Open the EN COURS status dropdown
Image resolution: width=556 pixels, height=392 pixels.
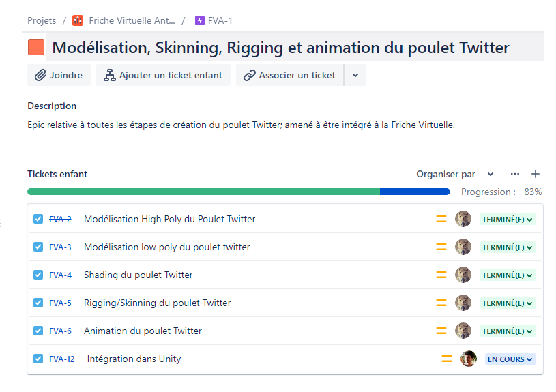[x=510, y=359]
